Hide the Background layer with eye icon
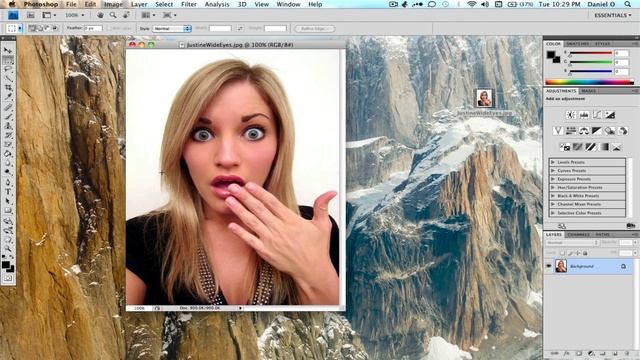The height and width of the screenshot is (360, 640). (549, 266)
